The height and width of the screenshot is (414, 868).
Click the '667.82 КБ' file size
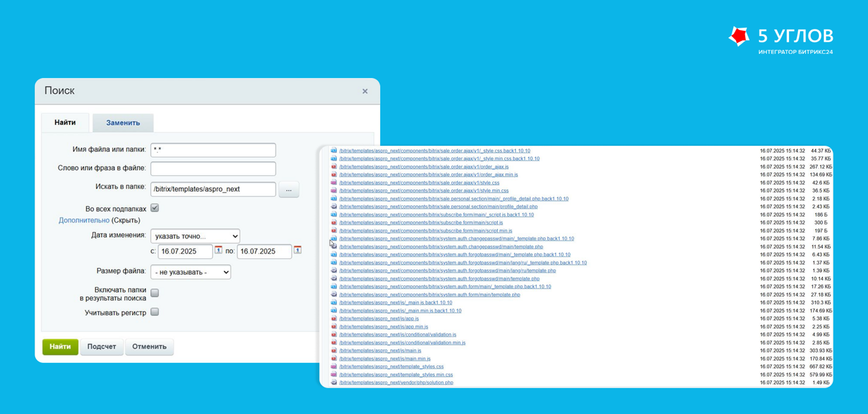[820, 366]
